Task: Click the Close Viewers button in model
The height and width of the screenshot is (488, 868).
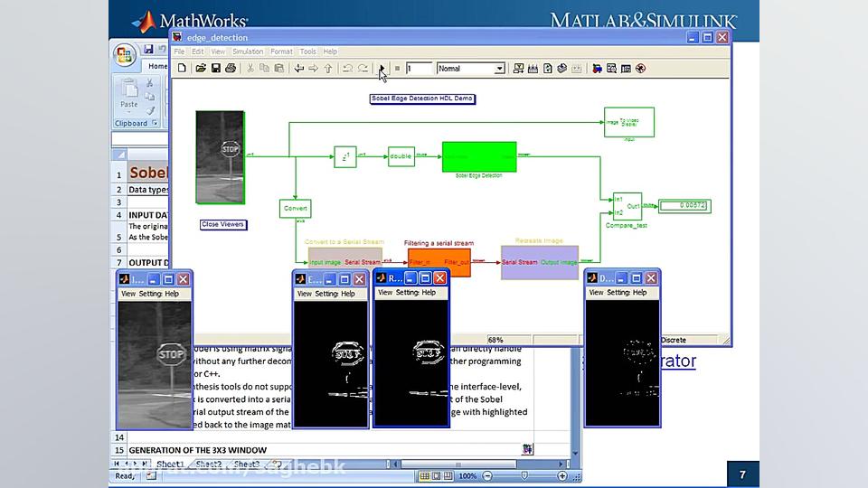Action: 223,225
